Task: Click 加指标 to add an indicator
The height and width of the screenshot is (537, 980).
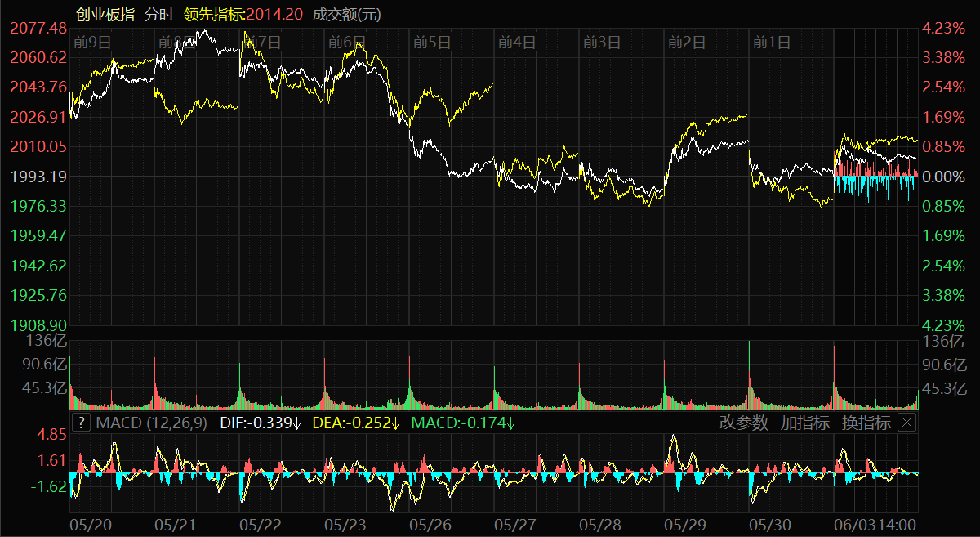Action: (804, 423)
